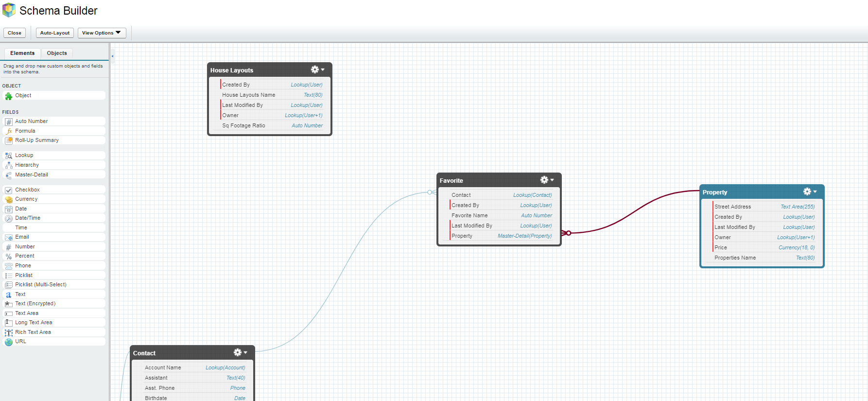Select the Phone field icon

(8, 266)
